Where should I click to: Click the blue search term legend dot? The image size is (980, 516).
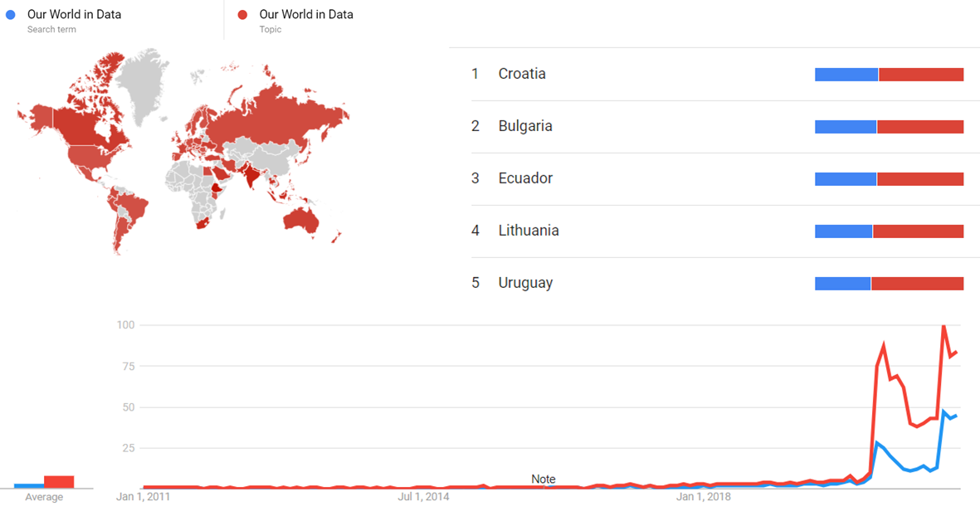pos(11,14)
